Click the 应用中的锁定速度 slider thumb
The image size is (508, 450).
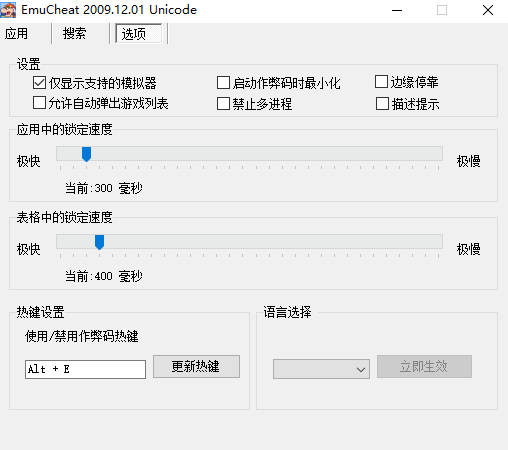coord(87,154)
